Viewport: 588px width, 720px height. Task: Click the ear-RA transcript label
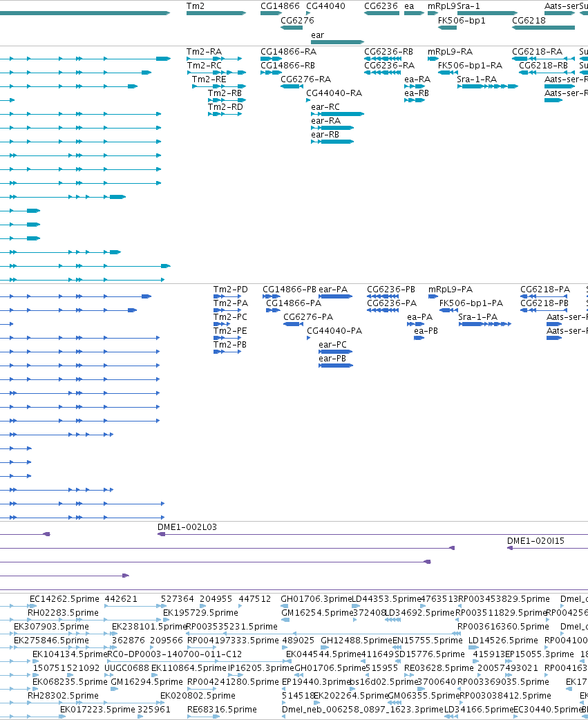click(x=326, y=120)
